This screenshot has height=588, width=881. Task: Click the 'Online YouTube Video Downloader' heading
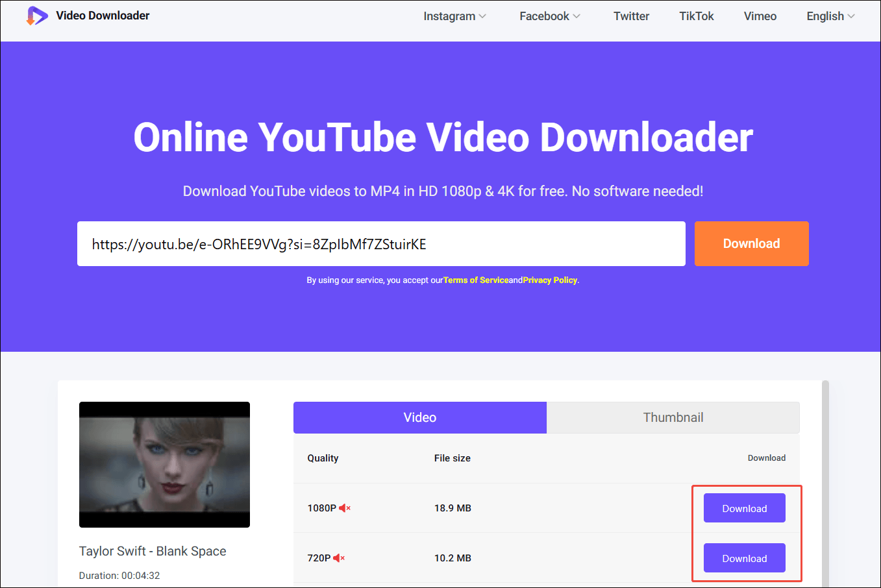(443, 138)
